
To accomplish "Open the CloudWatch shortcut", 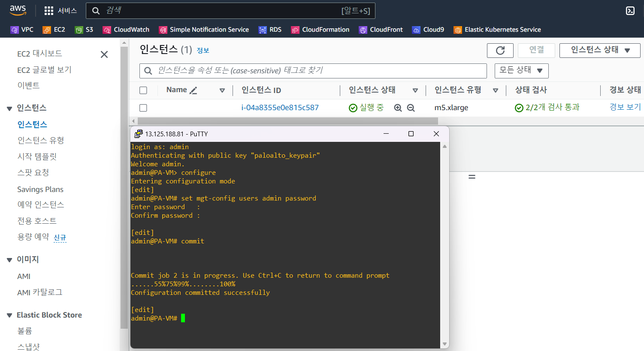I will pyautogui.click(x=126, y=30).
